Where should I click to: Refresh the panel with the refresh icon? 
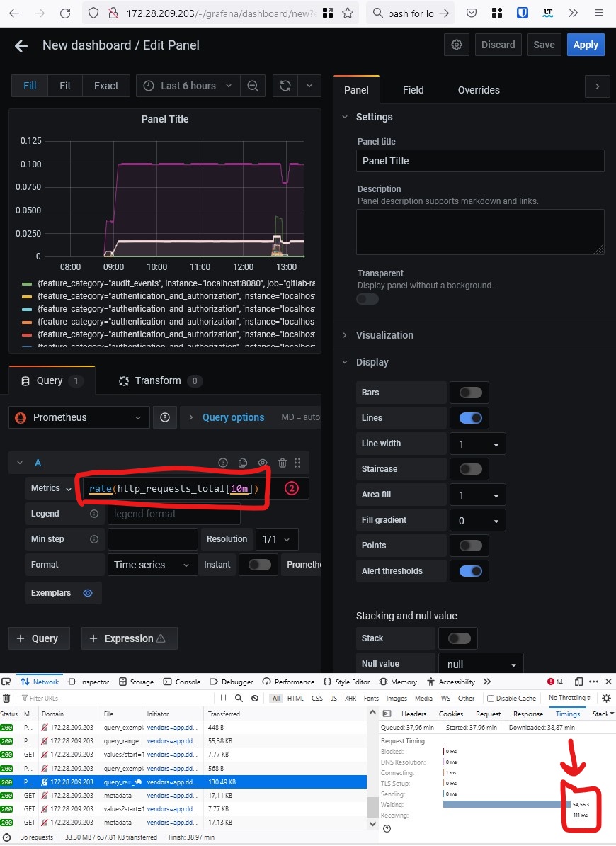click(x=285, y=86)
